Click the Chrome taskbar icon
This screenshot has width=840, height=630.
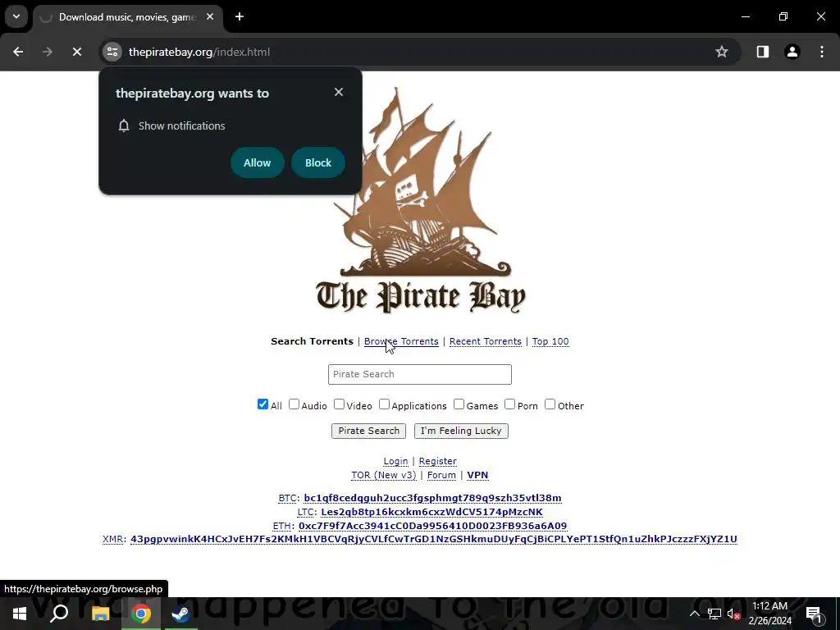point(141,614)
